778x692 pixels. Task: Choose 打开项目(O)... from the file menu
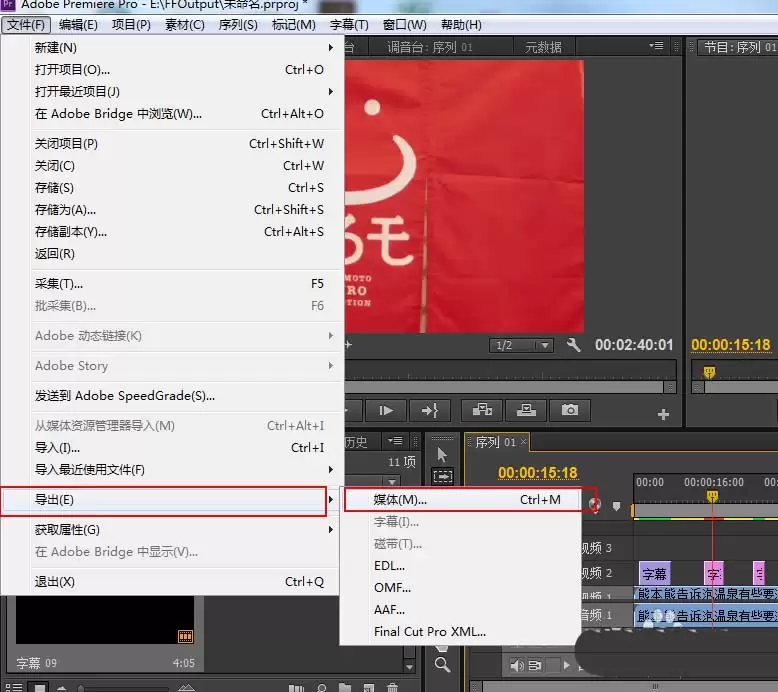tap(184, 70)
